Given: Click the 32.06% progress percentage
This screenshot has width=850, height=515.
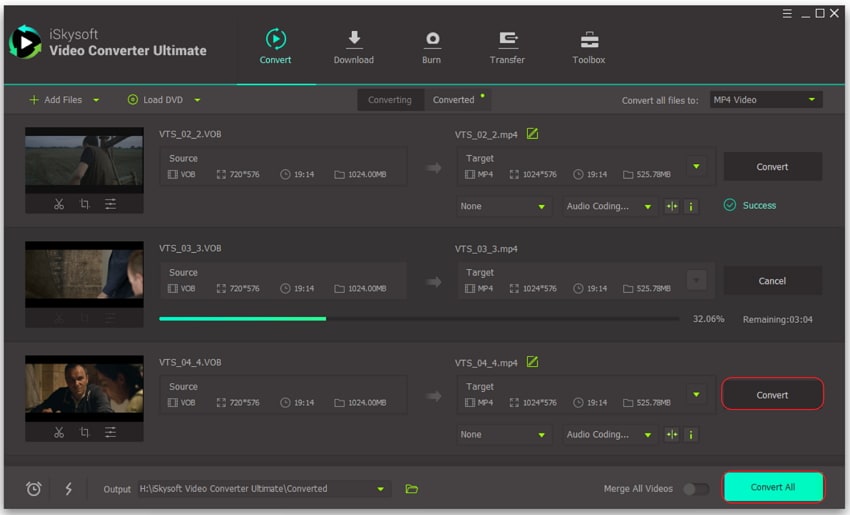Looking at the screenshot, I should [x=709, y=319].
